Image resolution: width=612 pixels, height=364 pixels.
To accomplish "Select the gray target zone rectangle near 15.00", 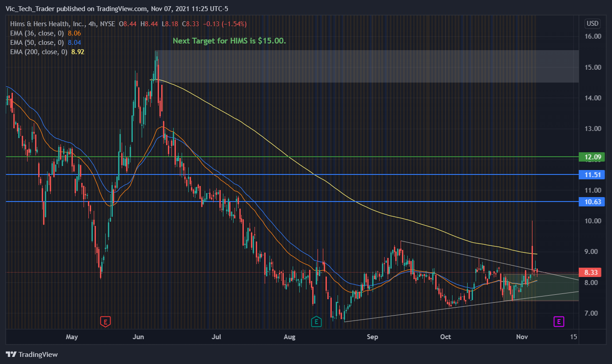I will tap(367, 66).
